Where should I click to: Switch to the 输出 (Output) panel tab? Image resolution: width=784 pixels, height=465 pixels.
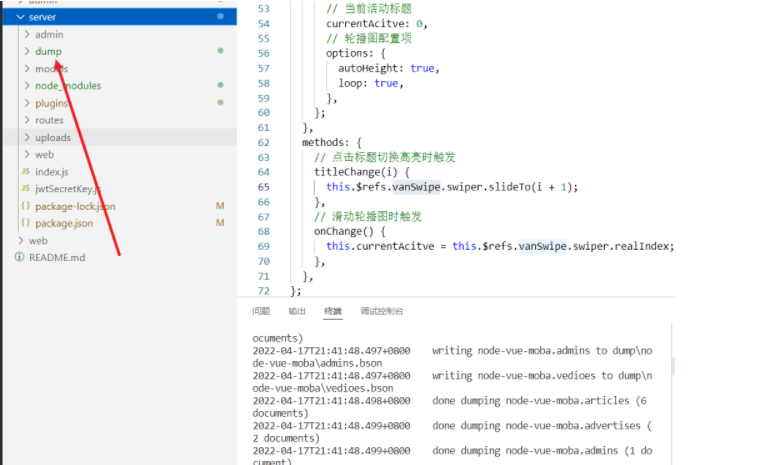tap(297, 311)
